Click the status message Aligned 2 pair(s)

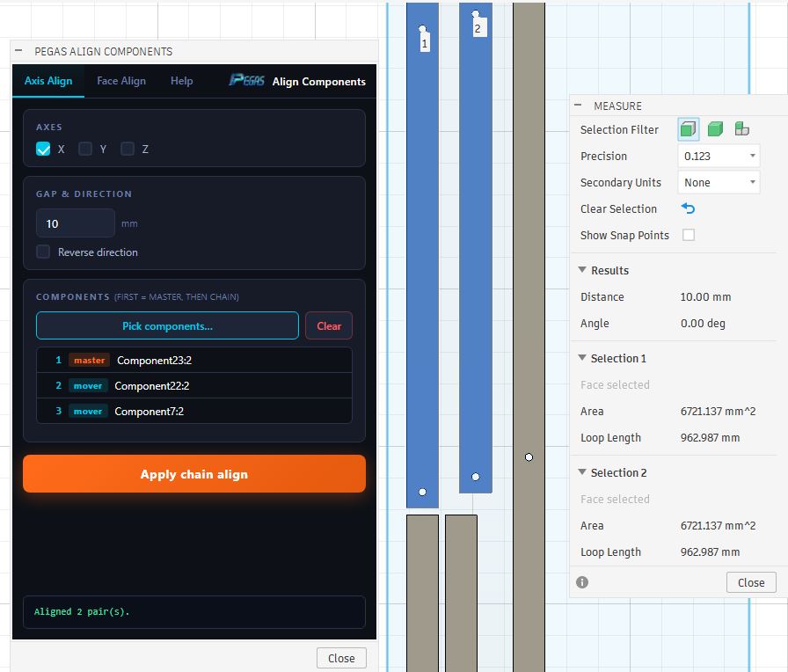click(82, 611)
